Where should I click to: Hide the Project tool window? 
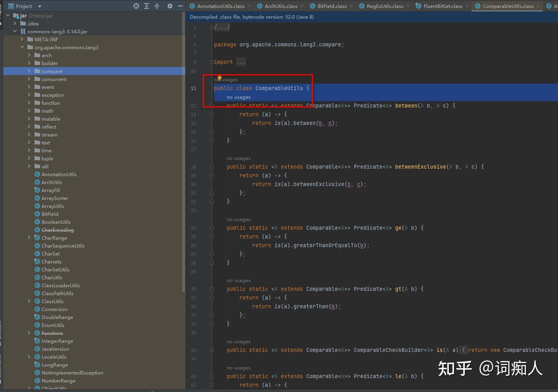(x=180, y=6)
